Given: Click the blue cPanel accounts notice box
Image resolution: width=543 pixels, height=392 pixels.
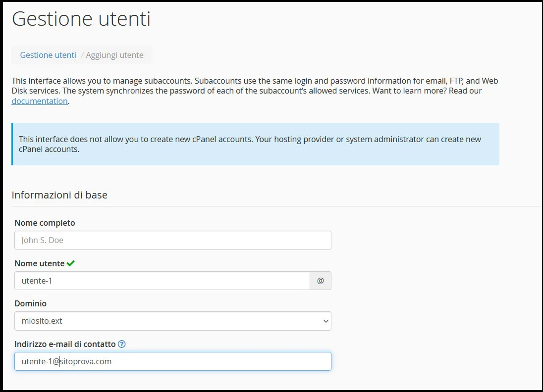Looking at the screenshot, I should (x=255, y=144).
